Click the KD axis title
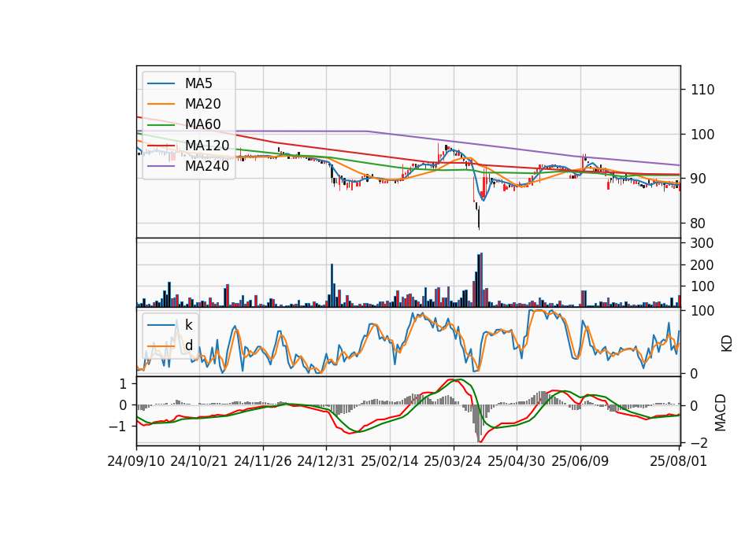 coord(726,344)
